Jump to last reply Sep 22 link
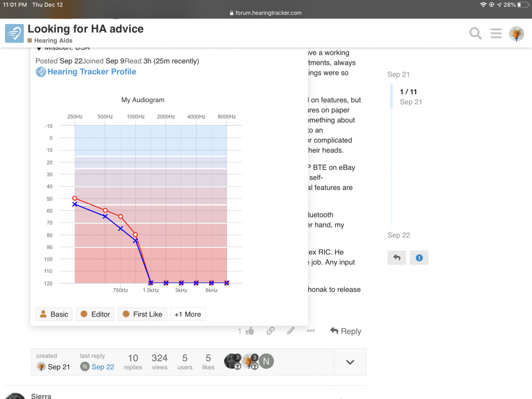This screenshot has height=399, width=532. [103, 367]
